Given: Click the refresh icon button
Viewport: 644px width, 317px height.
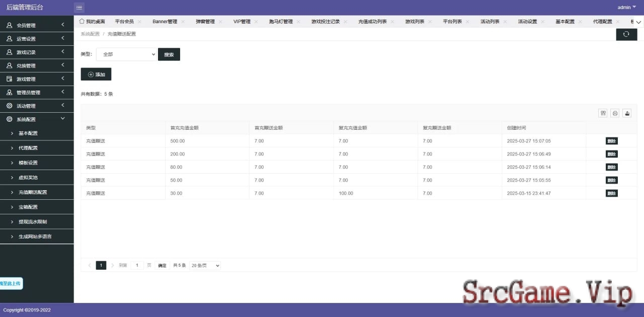Looking at the screenshot, I should click(x=626, y=34).
